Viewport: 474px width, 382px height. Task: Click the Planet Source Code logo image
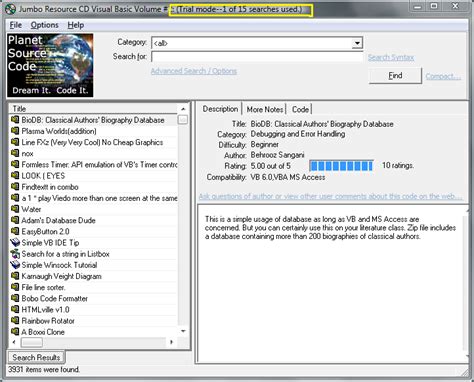[x=50, y=65]
